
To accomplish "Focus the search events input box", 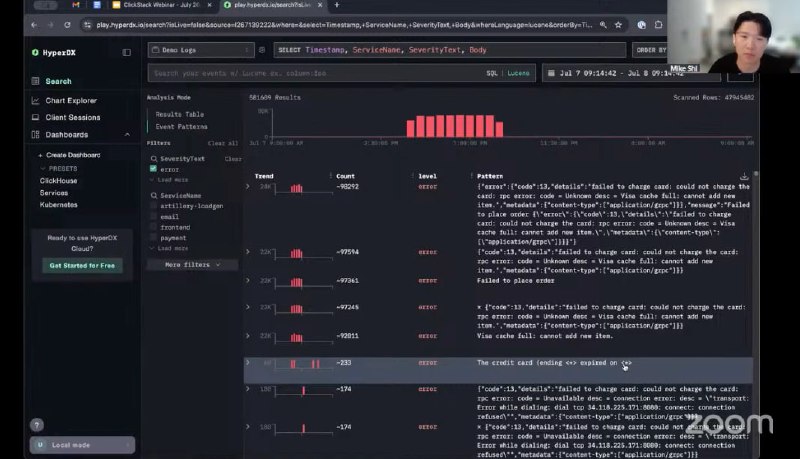I will click(x=314, y=73).
